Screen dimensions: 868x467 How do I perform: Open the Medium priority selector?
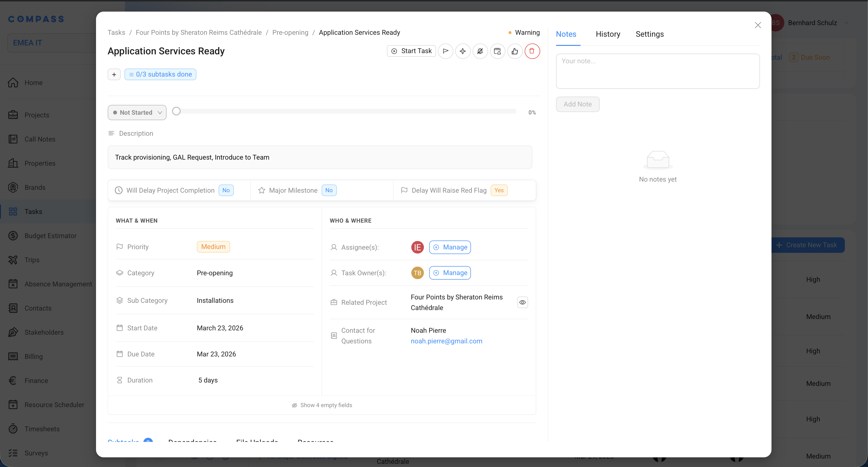tap(213, 247)
